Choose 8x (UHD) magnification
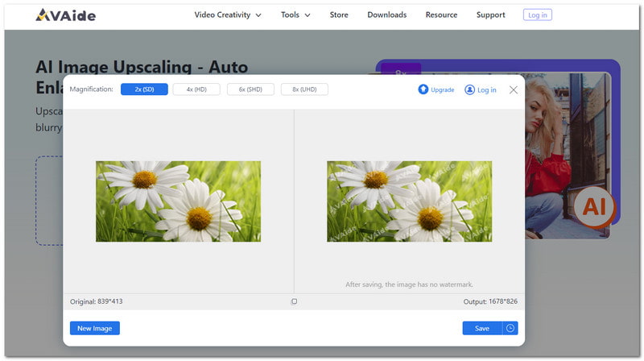The width and height of the screenshot is (644, 361). pos(304,89)
